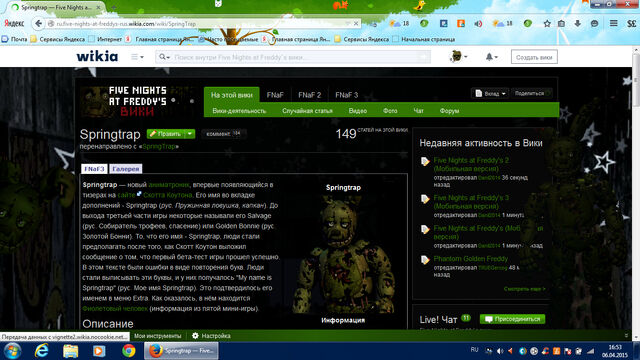The height and width of the screenshot is (360, 640).
Task: Open the Чат menu item
Action: (x=418, y=111)
